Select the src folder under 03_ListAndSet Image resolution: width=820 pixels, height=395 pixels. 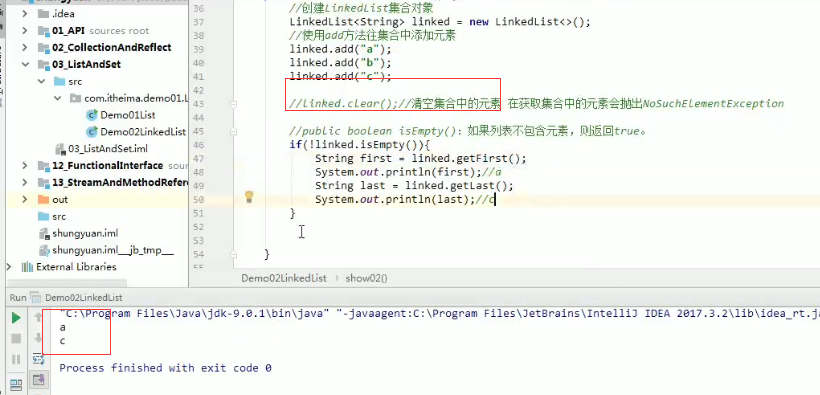tap(67, 82)
